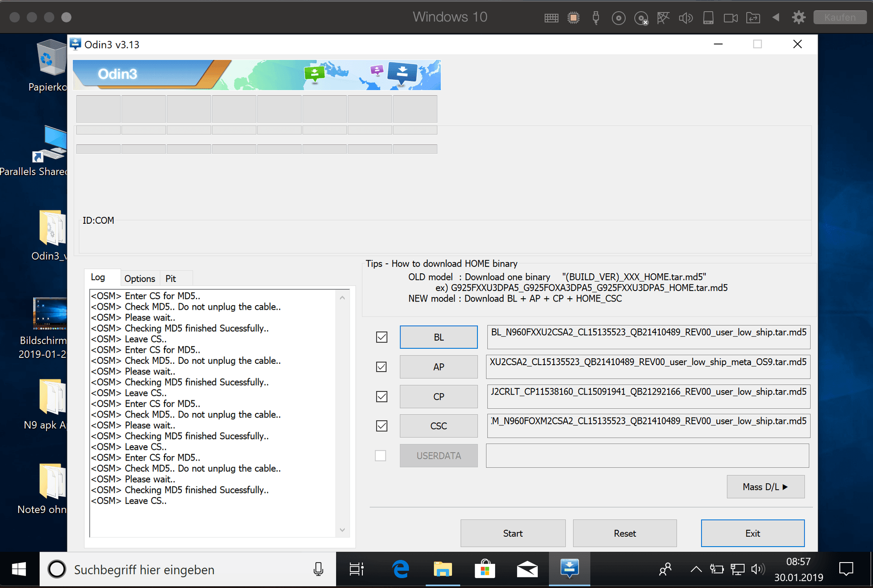Click log scrollbar down arrow
Screen dimensions: 873x588
click(x=342, y=530)
